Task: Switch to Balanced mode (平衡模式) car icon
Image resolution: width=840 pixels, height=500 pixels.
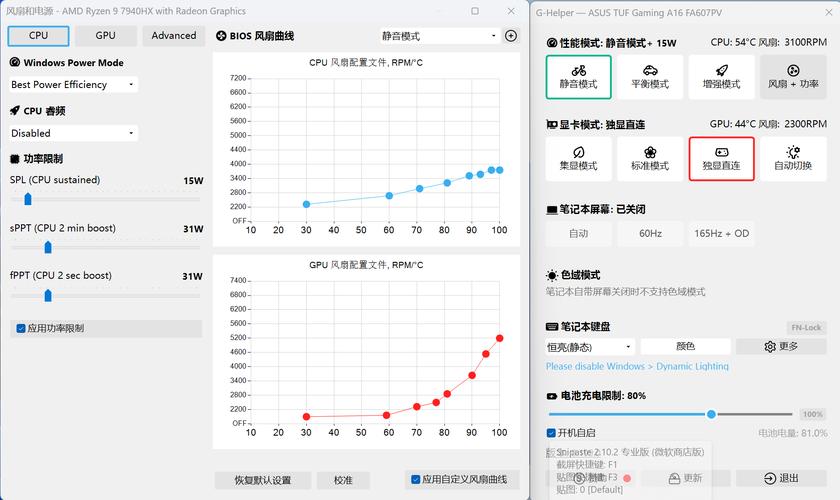Action: pyautogui.click(x=650, y=76)
